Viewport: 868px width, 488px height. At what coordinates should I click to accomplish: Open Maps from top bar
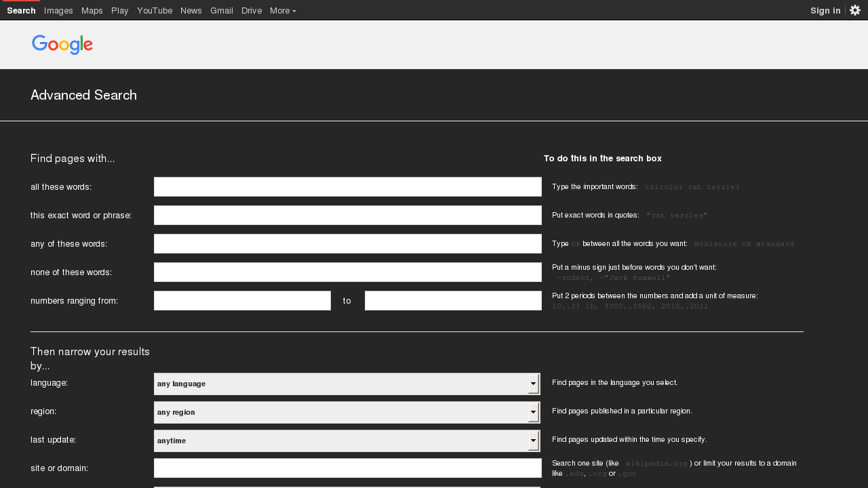[x=92, y=10]
